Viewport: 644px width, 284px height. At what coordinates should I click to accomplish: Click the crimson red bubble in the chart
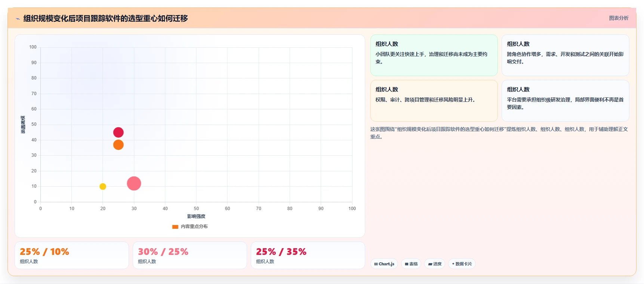[118, 132]
